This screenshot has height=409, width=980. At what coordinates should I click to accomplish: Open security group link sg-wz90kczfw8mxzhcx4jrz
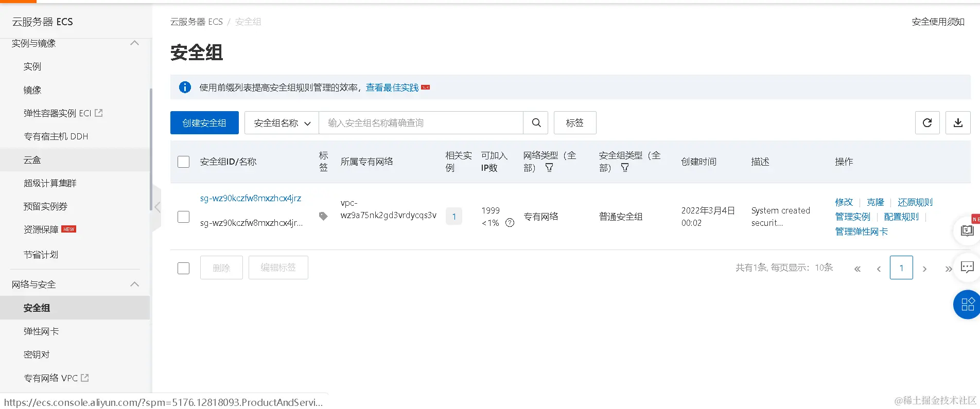click(x=251, y=198)
